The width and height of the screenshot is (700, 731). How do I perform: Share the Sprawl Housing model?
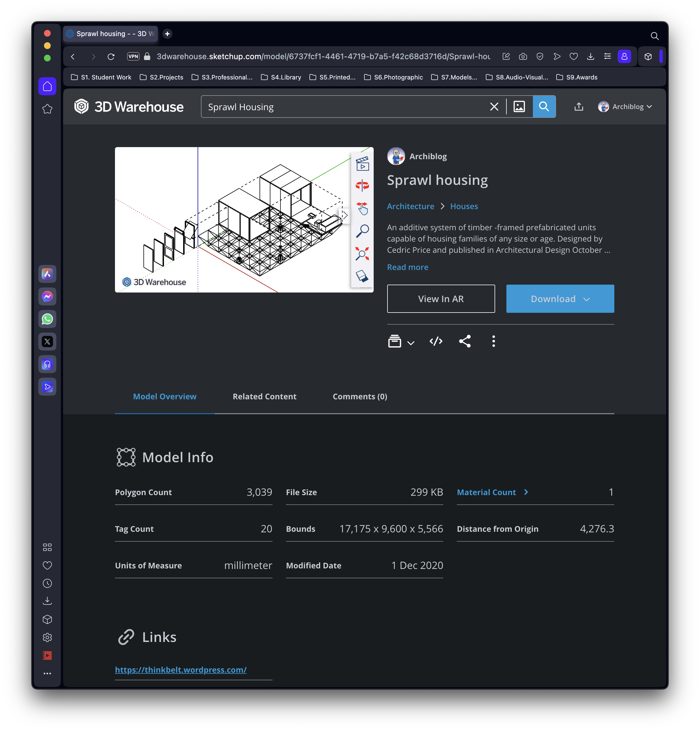[465, 341]
